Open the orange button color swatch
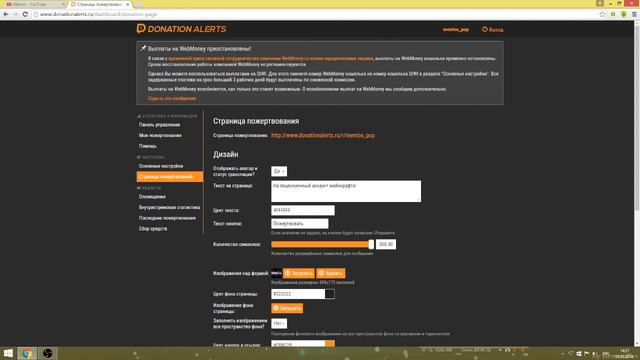The image size is (640, 360). [x=330, y=344]
